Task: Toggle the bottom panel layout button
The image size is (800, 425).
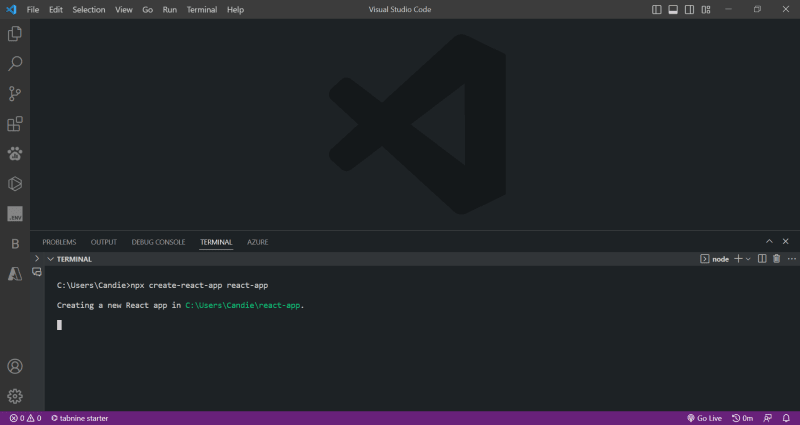Action: 673,9
